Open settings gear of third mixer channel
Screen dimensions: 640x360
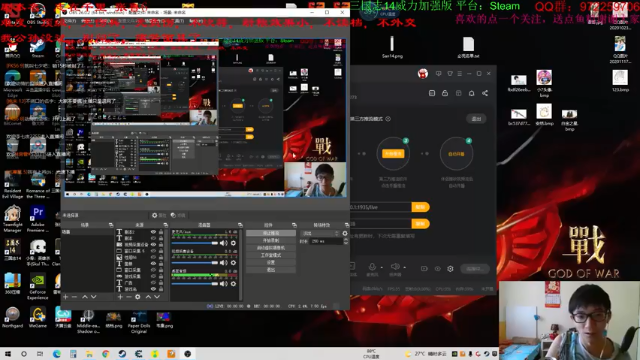tap(233, 283)
